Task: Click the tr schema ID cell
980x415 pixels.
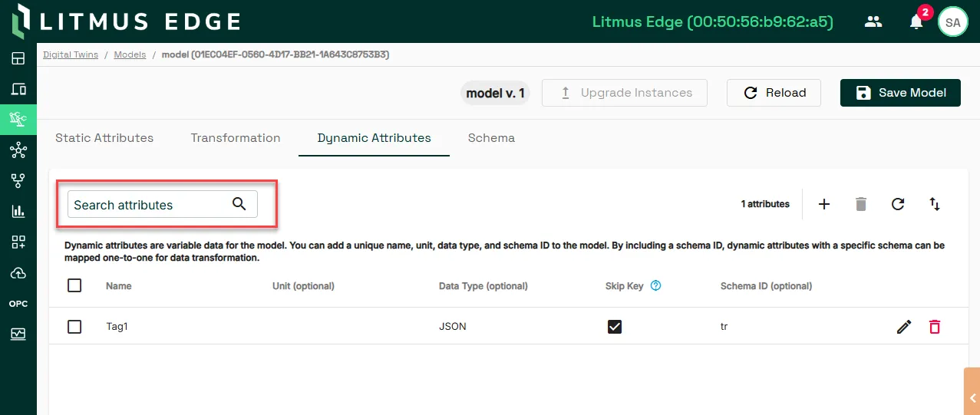Action: (724, 327)
